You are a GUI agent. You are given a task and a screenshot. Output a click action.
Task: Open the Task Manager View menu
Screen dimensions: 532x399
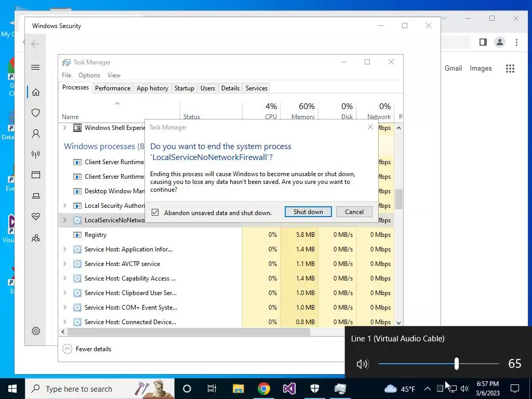tap(114, 75)
